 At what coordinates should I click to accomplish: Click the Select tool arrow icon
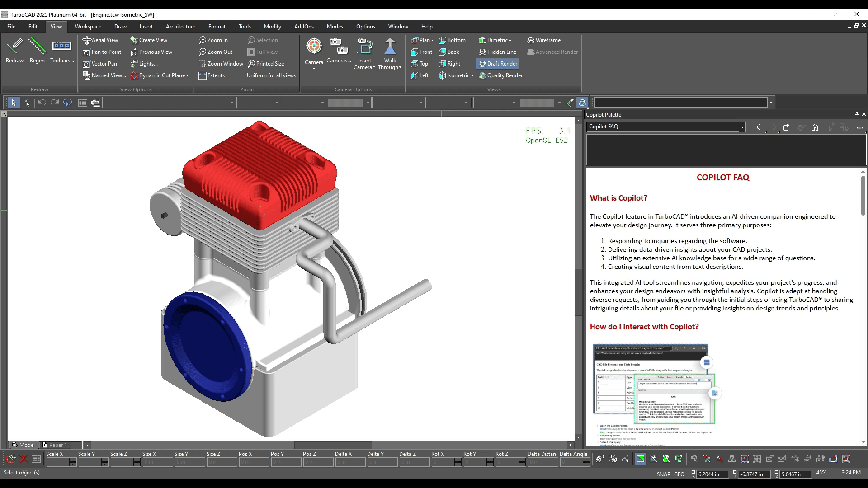click(x=14, y=103)
